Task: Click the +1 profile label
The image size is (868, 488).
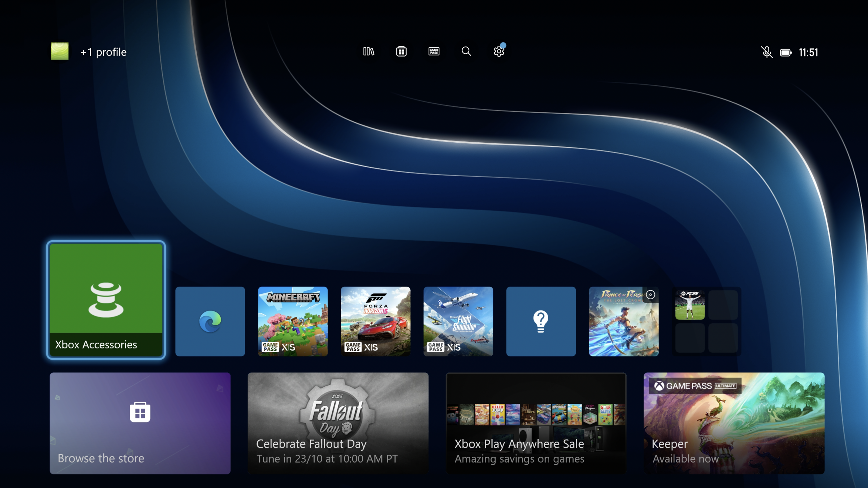Action: coord(103,52)
